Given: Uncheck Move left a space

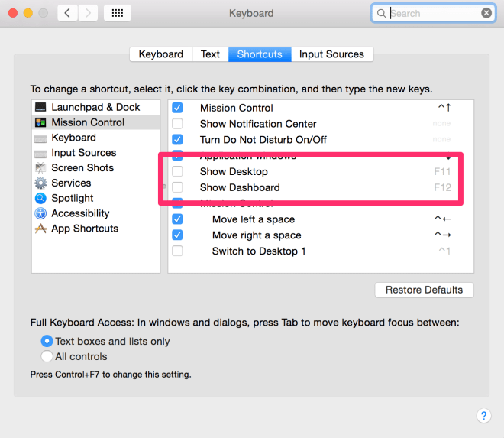Looking at the screenshot, I should point(177,219).
